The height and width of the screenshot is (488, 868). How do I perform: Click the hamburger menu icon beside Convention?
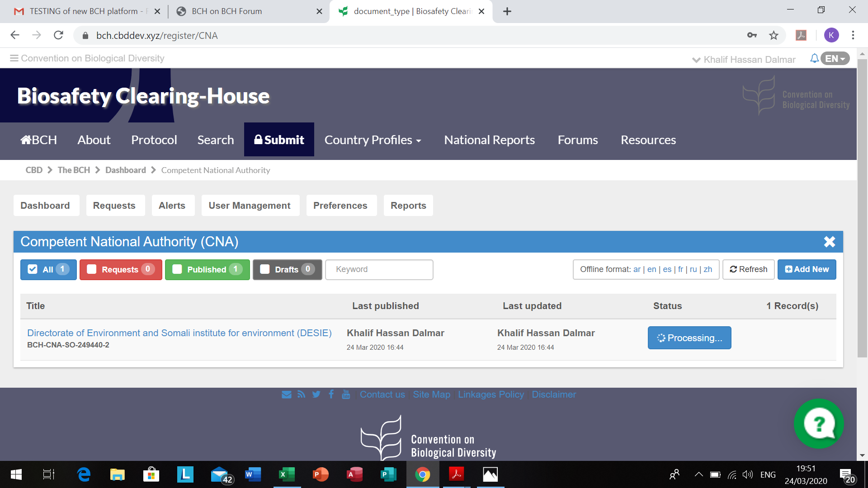point(14,58)
